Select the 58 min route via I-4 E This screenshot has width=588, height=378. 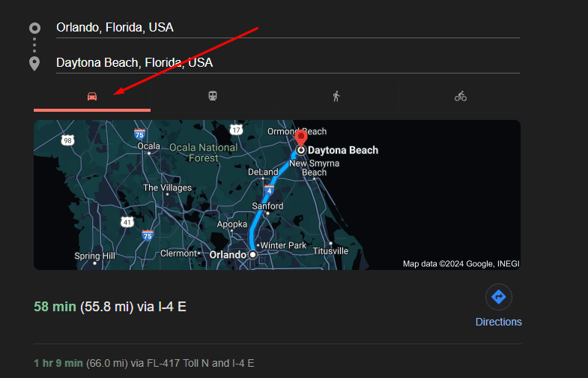(x=110, y=306)
